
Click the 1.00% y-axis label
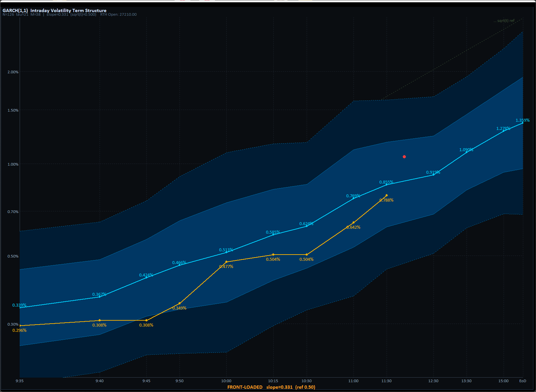click(13, 164)
